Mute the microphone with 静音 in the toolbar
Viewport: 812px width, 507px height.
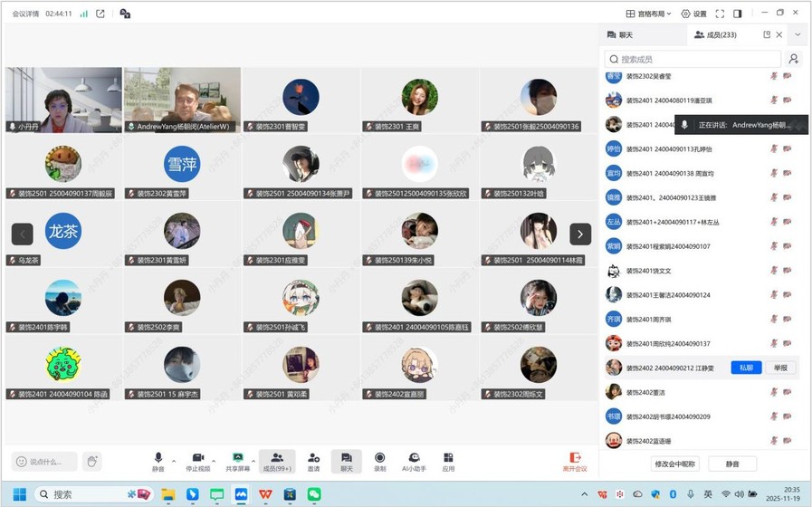[158, 461]
